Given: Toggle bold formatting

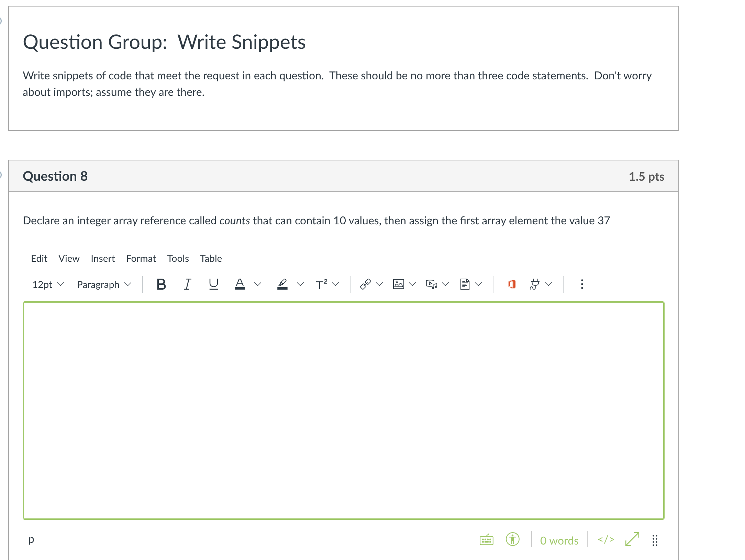Looking at the screenshot, I should tap(161, 284).
